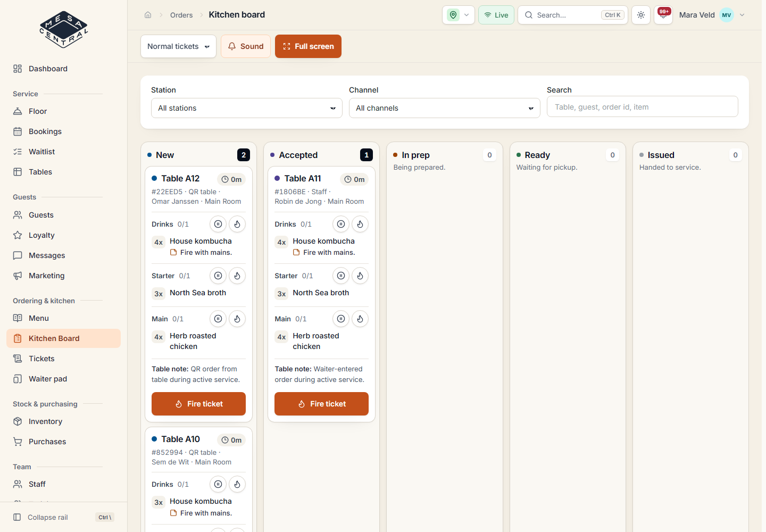
Task: Click the Orders breadcrumb link
Action: [x=181, y=15]
